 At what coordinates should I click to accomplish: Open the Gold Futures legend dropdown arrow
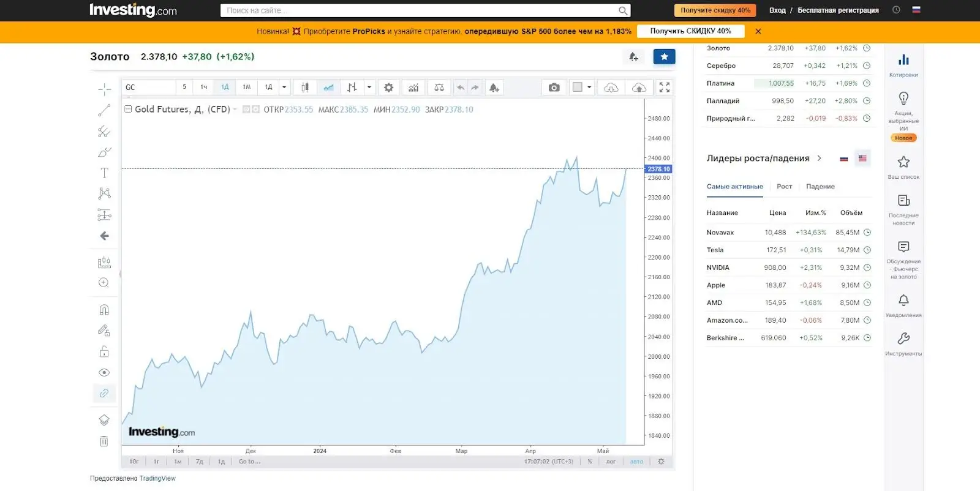coord(235,110)
